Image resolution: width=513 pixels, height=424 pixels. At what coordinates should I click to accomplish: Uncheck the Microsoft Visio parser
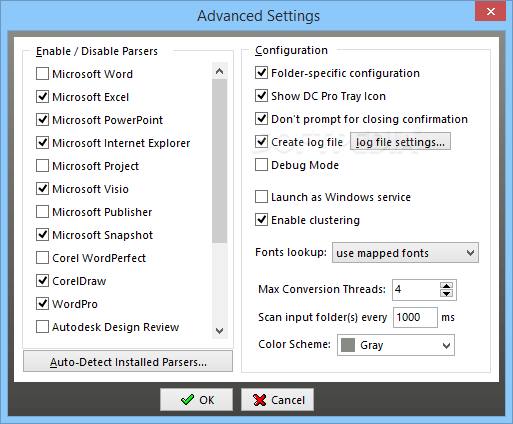[x=42, y=189]
